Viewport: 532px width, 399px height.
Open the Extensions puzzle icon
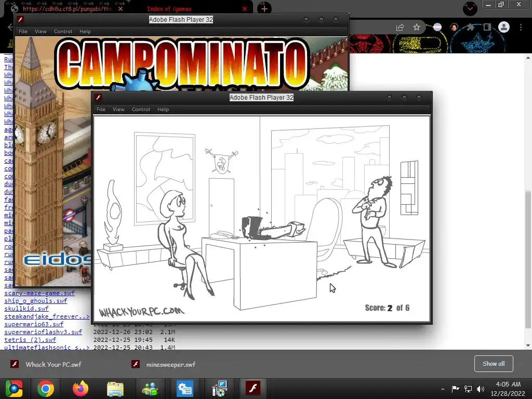[x=470, y=27]
